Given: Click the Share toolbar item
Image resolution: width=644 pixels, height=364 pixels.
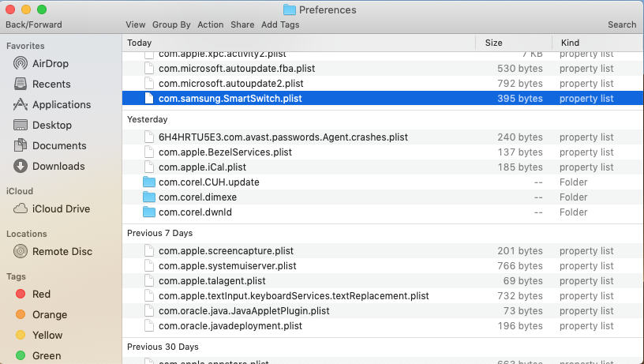Looking at the screenshot, I should (242, 24).
